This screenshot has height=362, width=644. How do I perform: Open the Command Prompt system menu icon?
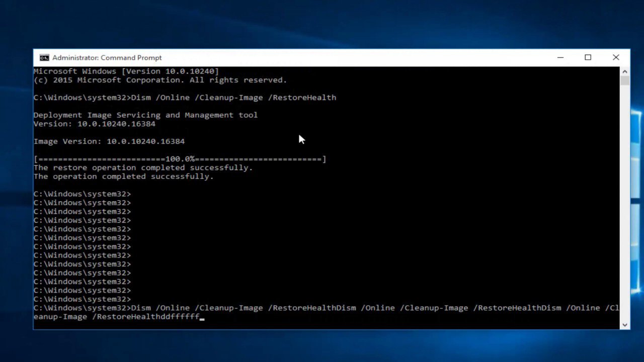(44, 57)
